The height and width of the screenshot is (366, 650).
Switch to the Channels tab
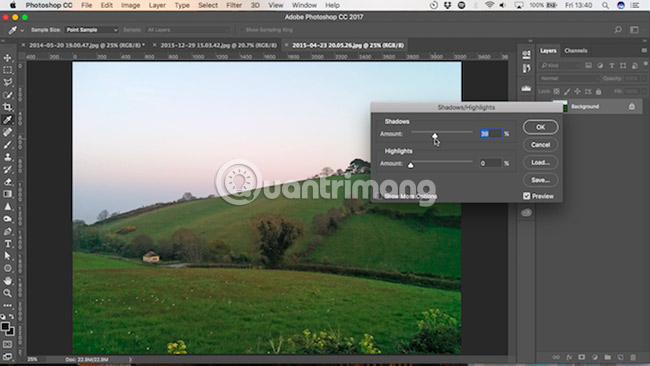tap(575, 51)
